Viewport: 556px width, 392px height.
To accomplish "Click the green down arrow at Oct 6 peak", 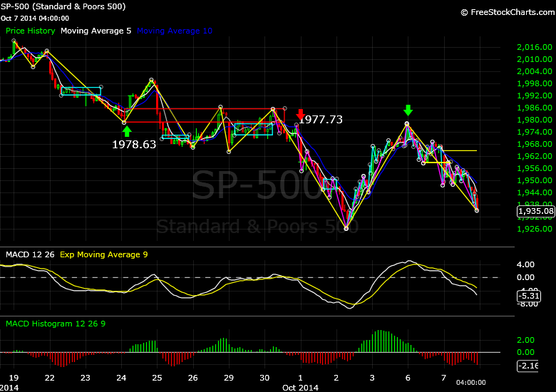I will coord(408,110).
